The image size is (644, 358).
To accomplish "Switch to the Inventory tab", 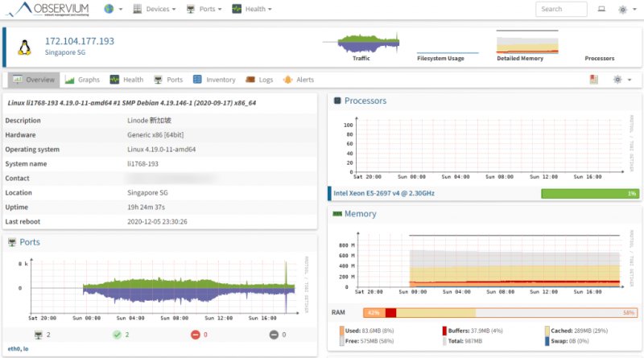I will tap(214, 80).
